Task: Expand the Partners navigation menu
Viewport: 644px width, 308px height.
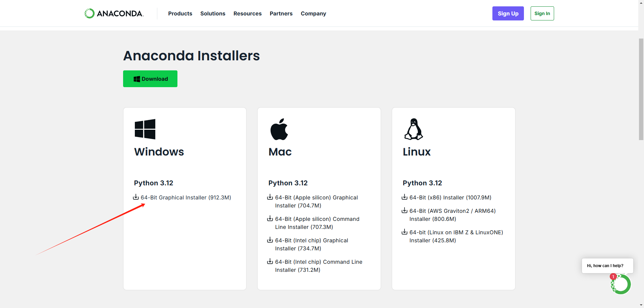Action: point(281,13)
